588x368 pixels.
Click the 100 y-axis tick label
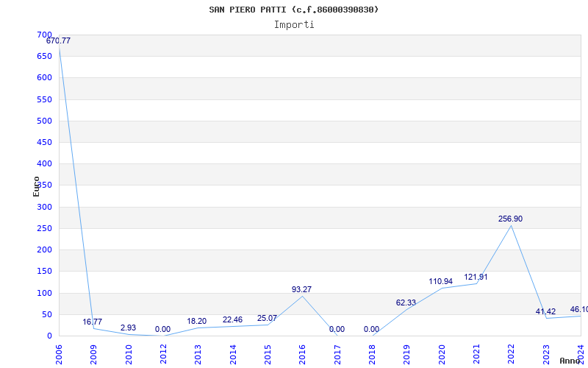pyautogui.click(x=44, y=293)
